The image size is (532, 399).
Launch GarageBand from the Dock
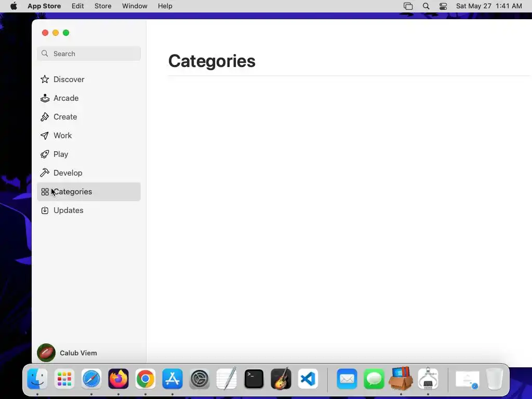click(x=281, y=378)
